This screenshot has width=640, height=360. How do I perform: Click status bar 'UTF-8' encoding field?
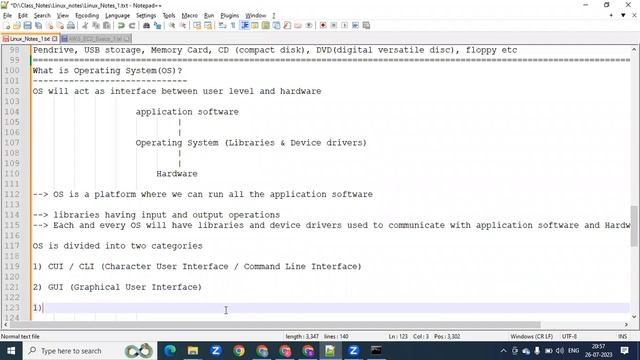tap(569, 336)
